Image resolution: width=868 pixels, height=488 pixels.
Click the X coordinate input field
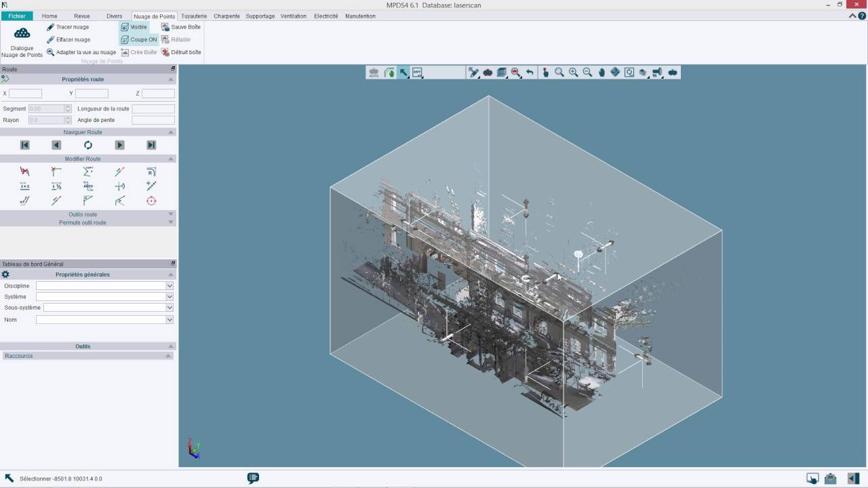26,94
